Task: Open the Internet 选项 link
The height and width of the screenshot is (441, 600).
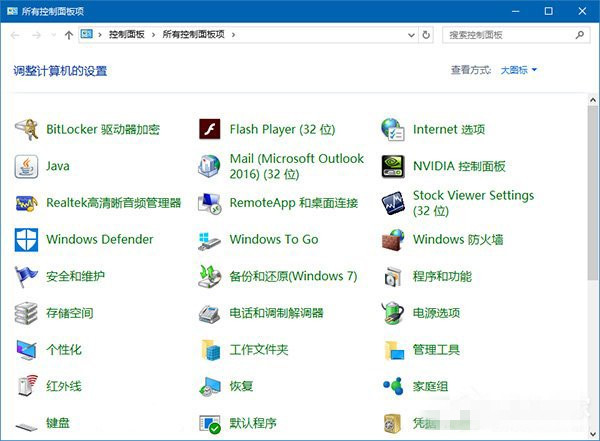Action: [x=449, y=129]
